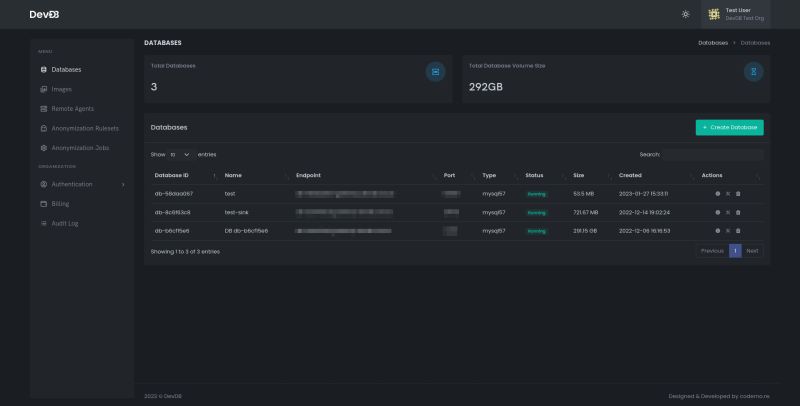Open the codemo.re footer link
The width and height of the screenshot is (800, 406).
pyautogui.click(x=754, y=396)
